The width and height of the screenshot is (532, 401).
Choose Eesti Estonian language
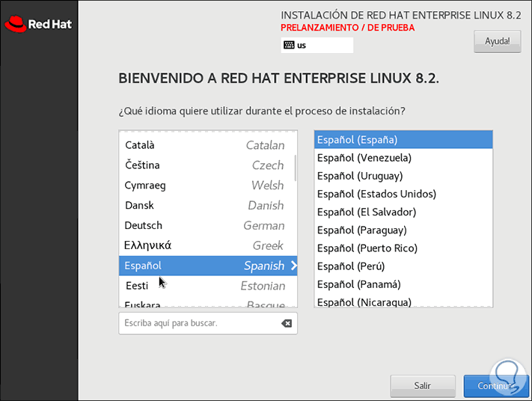[x=208, y=286]
